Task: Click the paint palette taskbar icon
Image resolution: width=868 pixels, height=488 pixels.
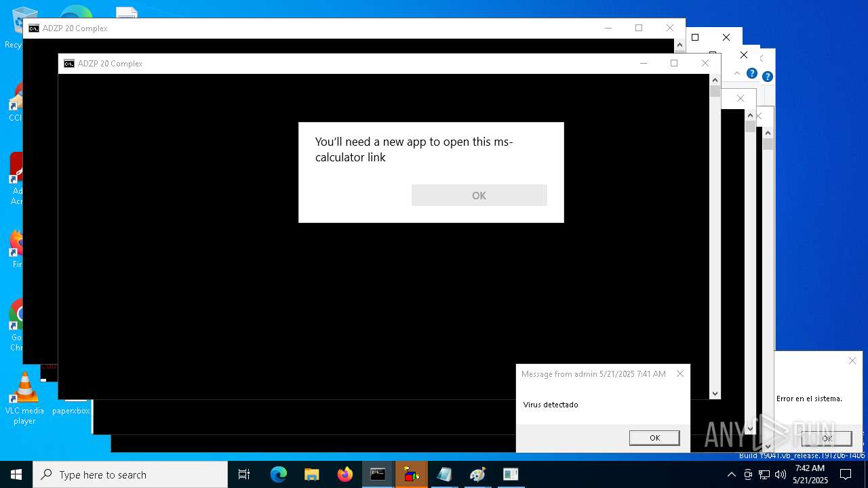Action: pos(478,474)
